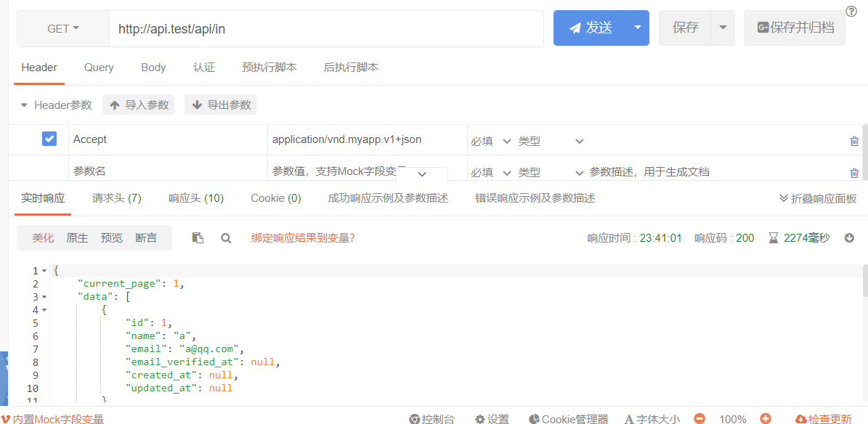Click the 发送 send button
The height and width of the screenshot is (424, 868).
click(590, 28)
